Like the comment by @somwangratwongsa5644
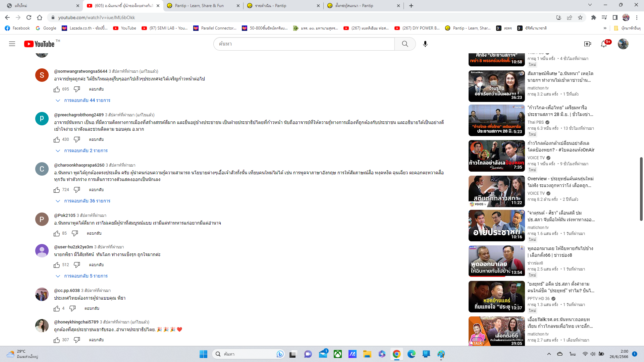The height and width of the screenshot is (362, 644). tap(57, 89)
